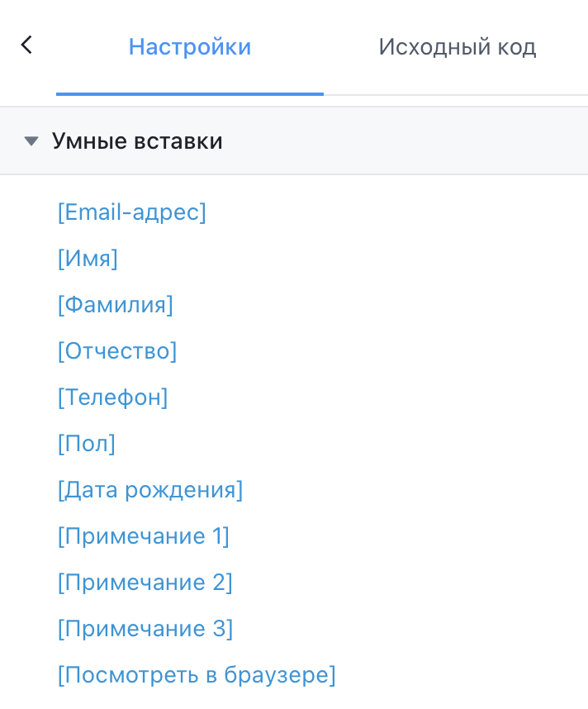Insert the [Фамилия] smart insert
Image resolution: width=588 pixels, height=709 pixels.
click(115, 305)
